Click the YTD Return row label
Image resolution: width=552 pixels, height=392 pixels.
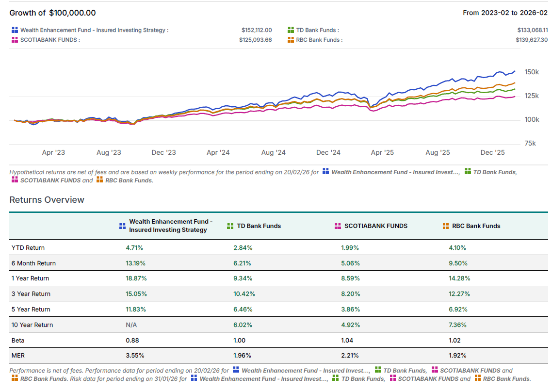(x=28, y=247)
